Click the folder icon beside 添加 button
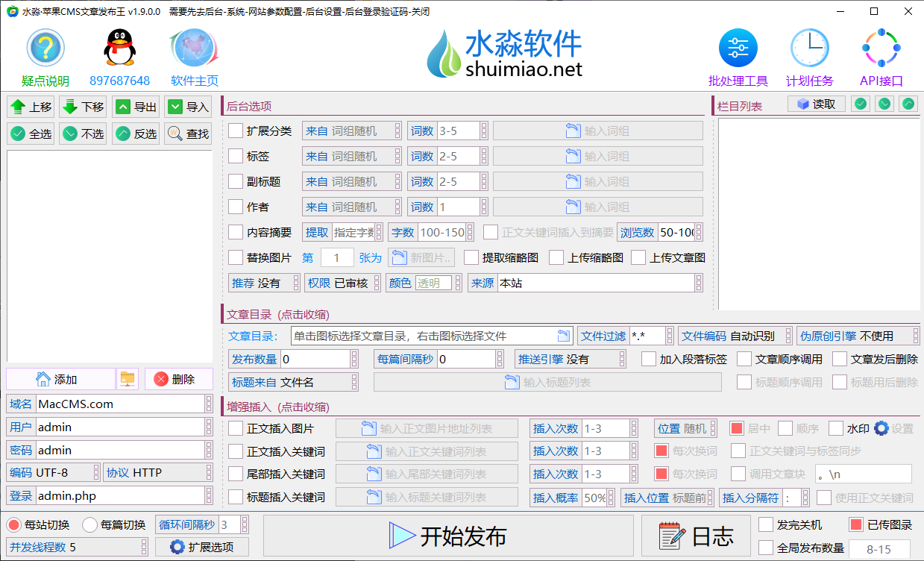The image size is (924, 561). click(128, 379)
